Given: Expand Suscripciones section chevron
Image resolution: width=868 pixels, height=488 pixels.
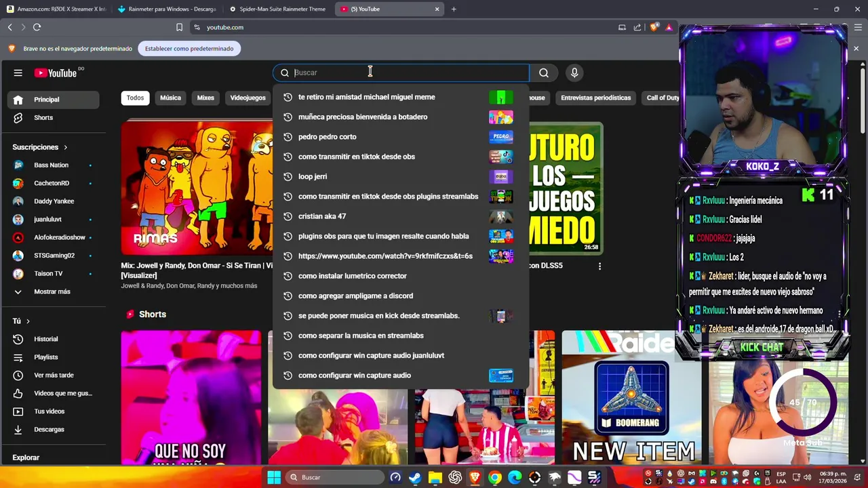Looking at the screenshot, I should 66,147.
